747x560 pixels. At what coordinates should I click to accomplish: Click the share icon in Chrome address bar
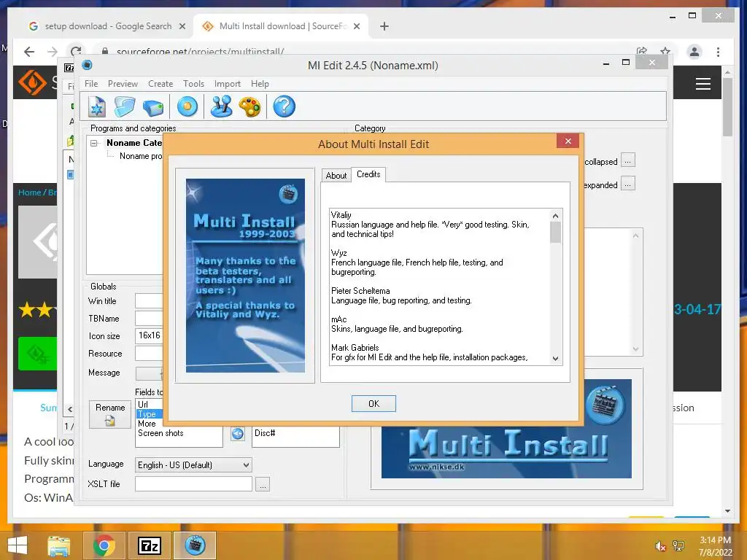pos(642,51)
